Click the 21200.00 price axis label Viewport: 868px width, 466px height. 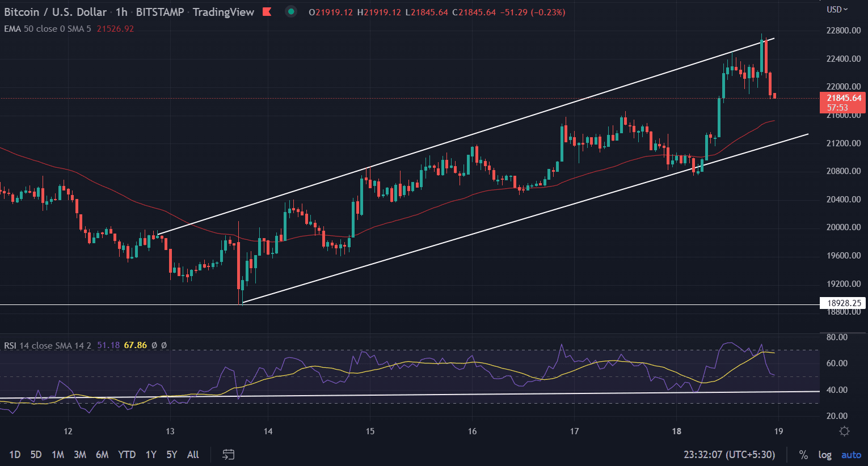click(844, 143)
